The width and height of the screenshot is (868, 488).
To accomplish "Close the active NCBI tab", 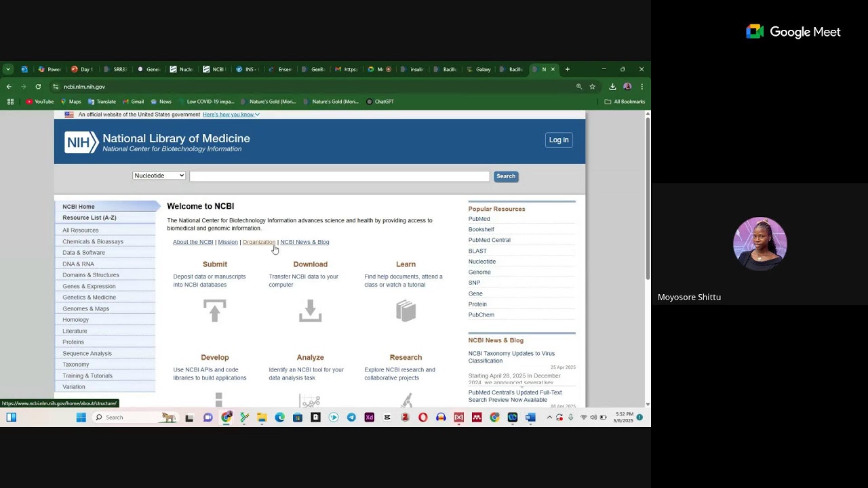I will click(553, 69).
